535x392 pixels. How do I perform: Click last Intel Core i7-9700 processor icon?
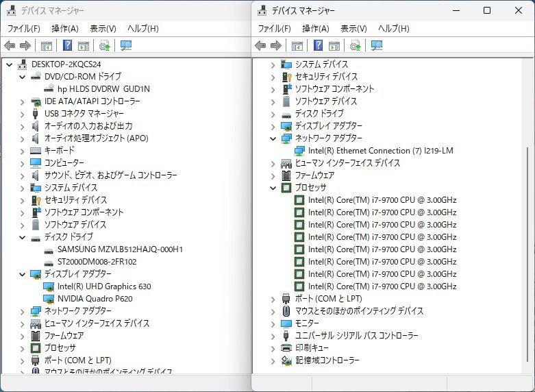pyautogui.click(x=299, y=286)
